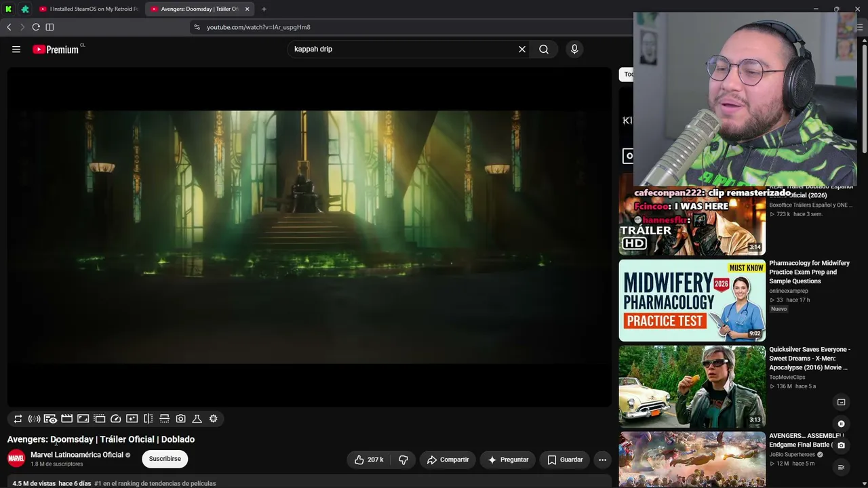Start voice search with the microphone
The width and height of the screenshot is (868, 488).
(x=574, y=49)
